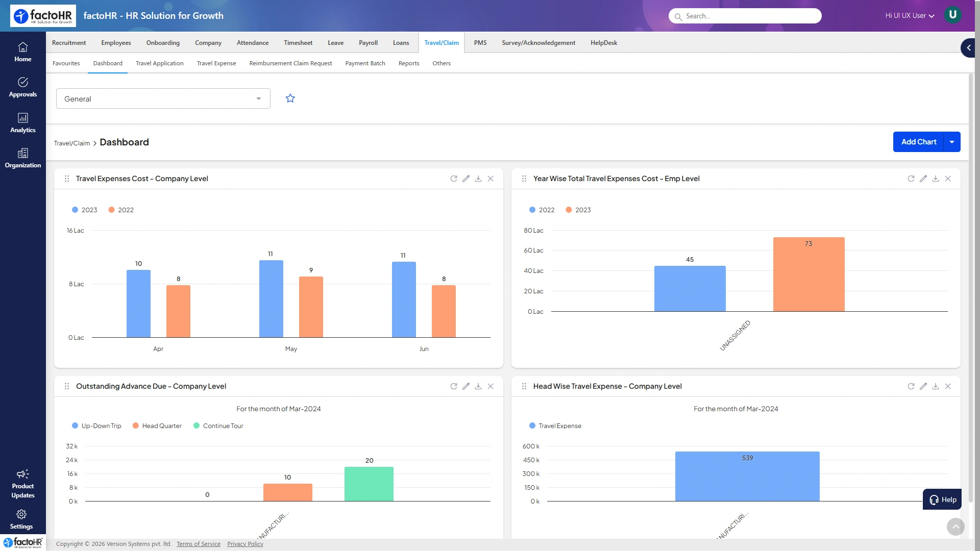This screenshot has width=980, height=551.
Task: Jump to top with round arrow button
Action: (x=955, y=527)
